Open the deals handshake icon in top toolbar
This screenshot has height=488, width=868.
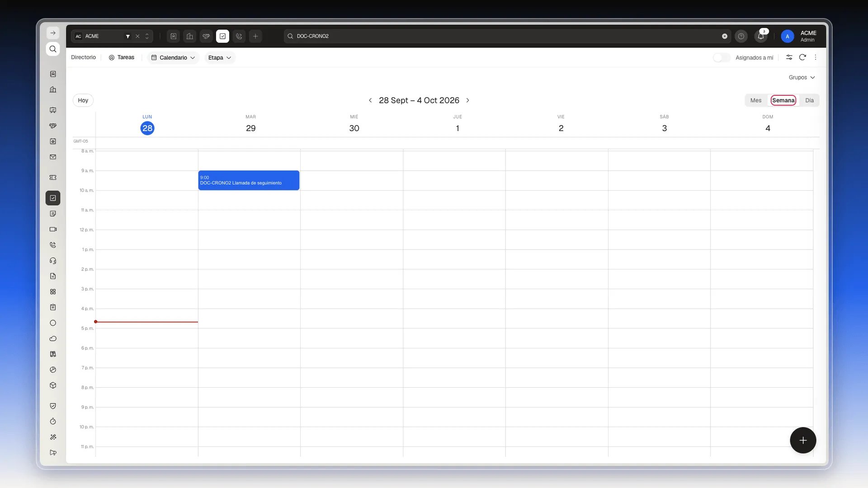coord(206,36)
